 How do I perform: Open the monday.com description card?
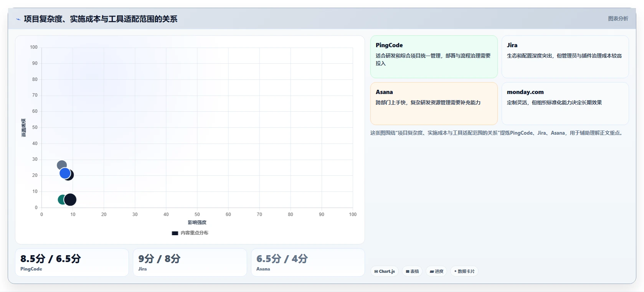click(565, 104)
